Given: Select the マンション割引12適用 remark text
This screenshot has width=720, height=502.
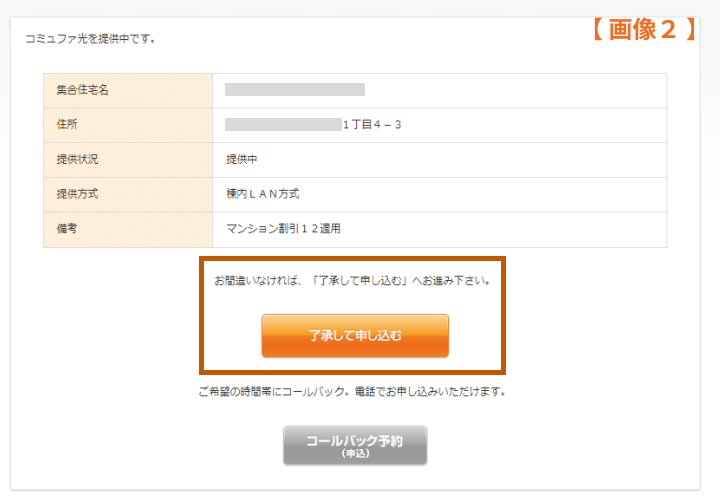Looking at the screenshot, I should point(283,229).
